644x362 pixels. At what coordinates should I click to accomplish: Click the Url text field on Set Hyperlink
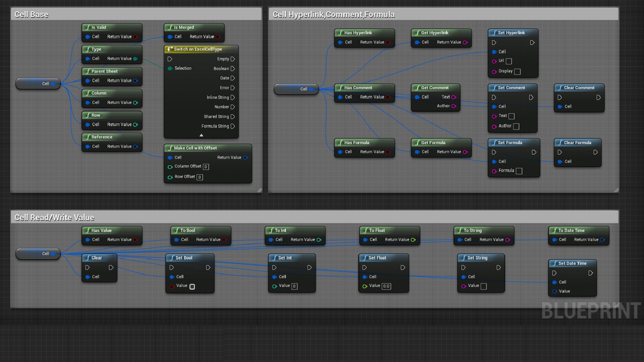pos(509,61)
